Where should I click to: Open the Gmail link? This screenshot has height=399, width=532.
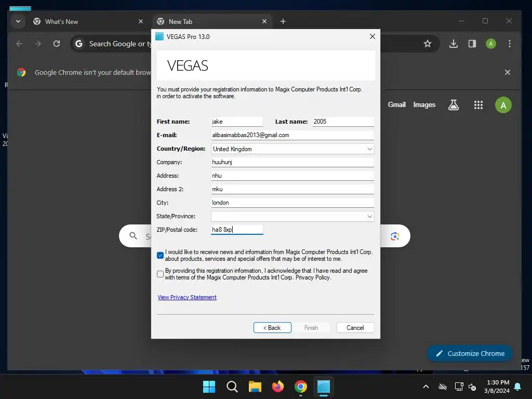396,104
